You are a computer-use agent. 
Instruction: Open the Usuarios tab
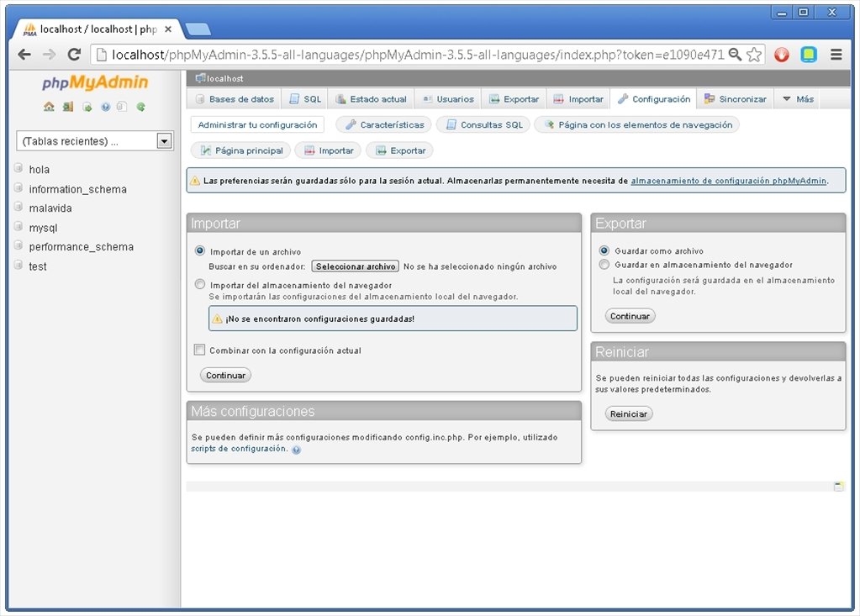point(448,99)
